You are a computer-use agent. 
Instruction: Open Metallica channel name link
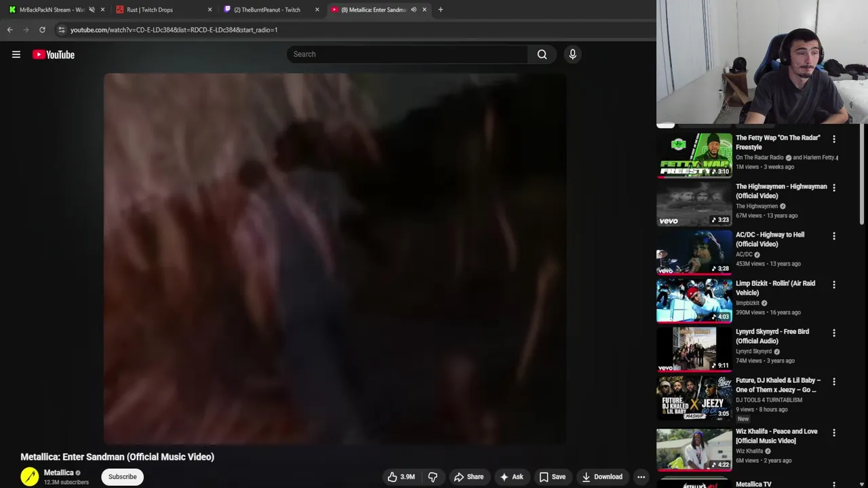pyautogui.click(x=59, y=472)
